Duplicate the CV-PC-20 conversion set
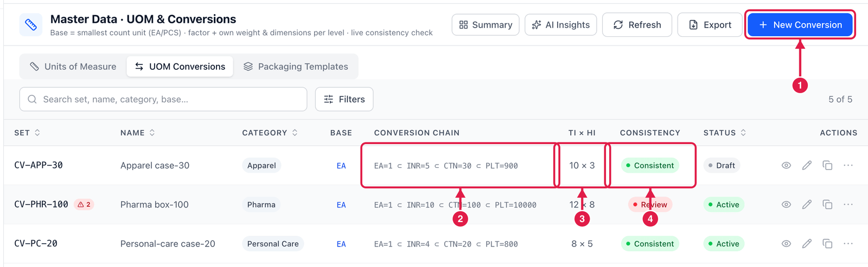 point(827,244)
